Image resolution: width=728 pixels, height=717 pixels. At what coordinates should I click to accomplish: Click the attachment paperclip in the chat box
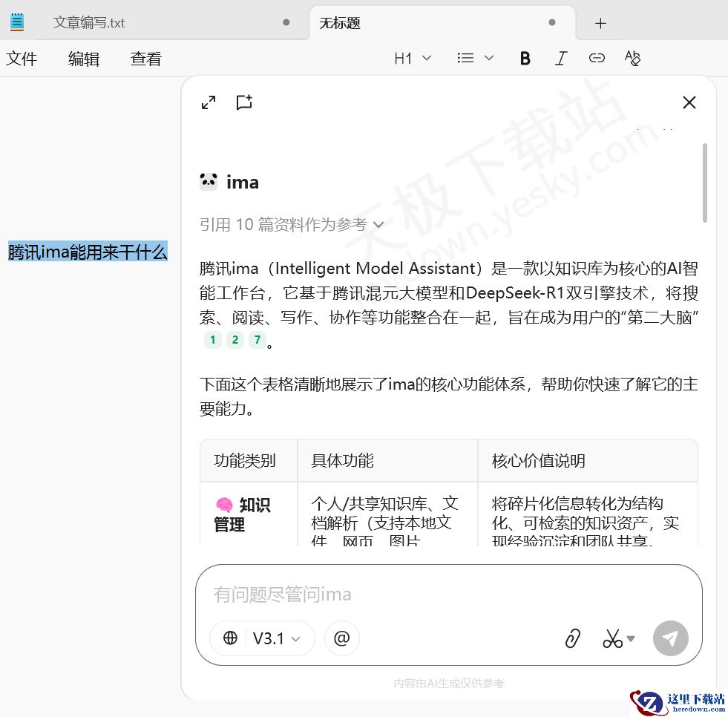click(572, 638)
